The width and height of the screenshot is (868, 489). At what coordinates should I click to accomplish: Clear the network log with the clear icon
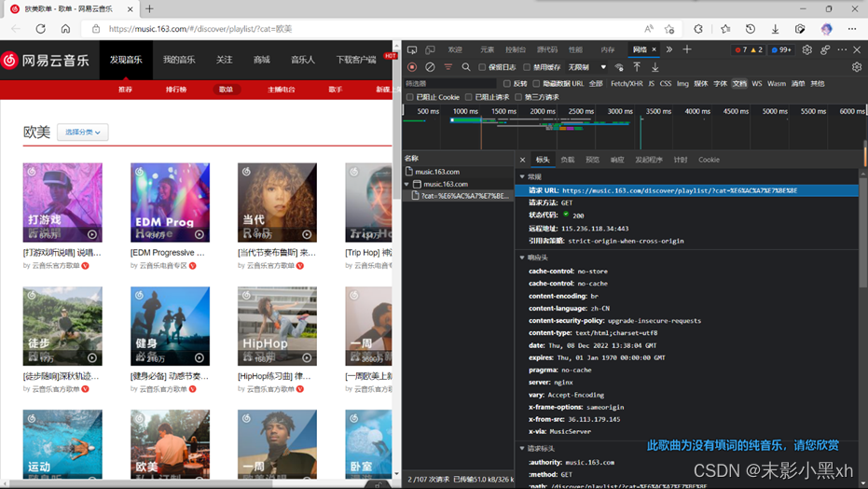tap(430, 67)
